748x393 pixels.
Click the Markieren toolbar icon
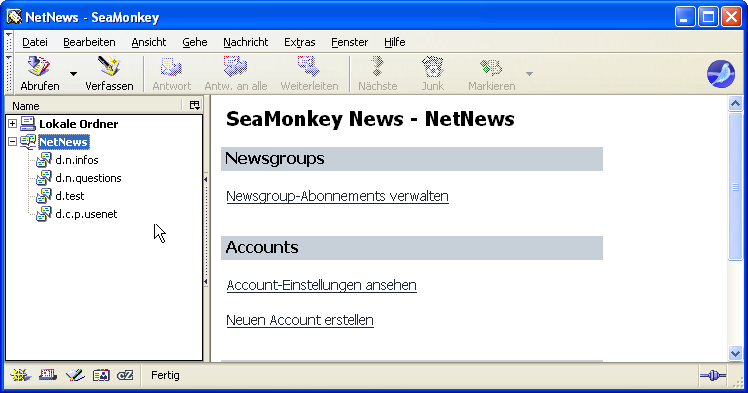(491, 67)
